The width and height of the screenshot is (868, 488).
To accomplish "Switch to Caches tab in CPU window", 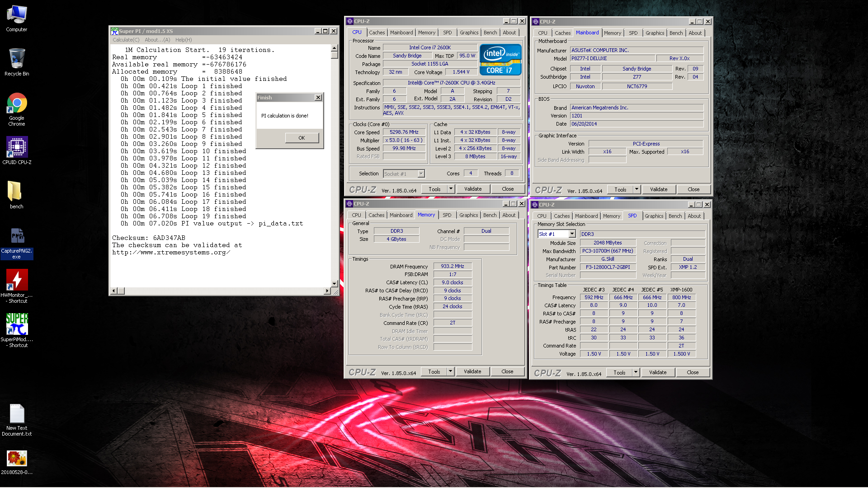I will [377, 33].
